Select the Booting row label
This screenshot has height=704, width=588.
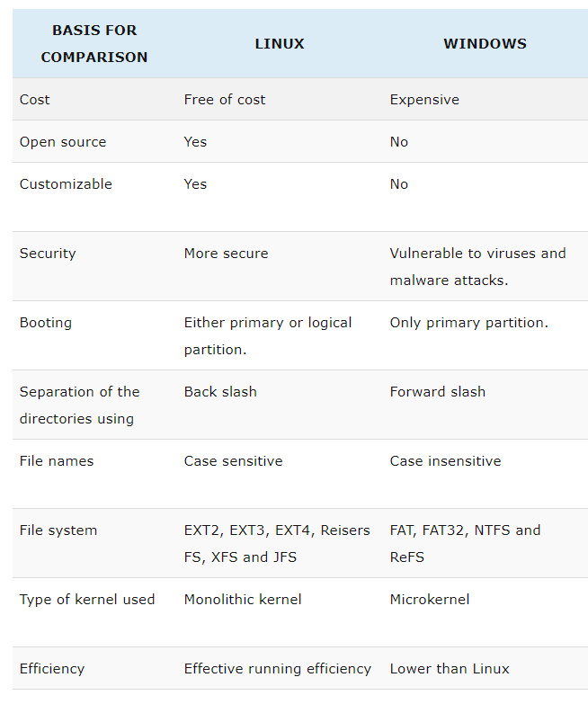pos(46,323)
